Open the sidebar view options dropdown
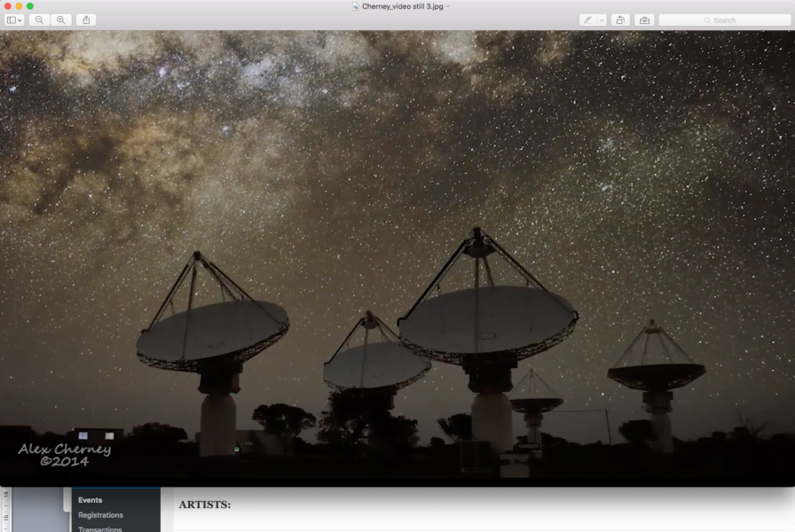The height and width of the screenshot is (532, 795). tap(14, 20)
